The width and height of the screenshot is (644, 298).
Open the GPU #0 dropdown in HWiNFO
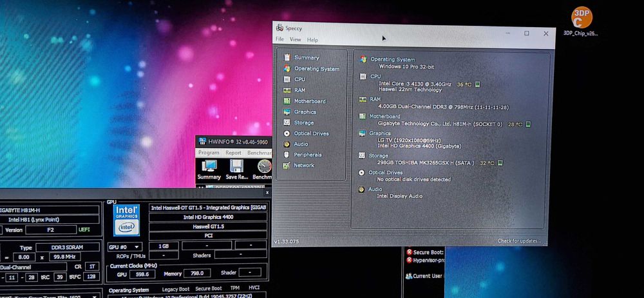pos(125,247)
